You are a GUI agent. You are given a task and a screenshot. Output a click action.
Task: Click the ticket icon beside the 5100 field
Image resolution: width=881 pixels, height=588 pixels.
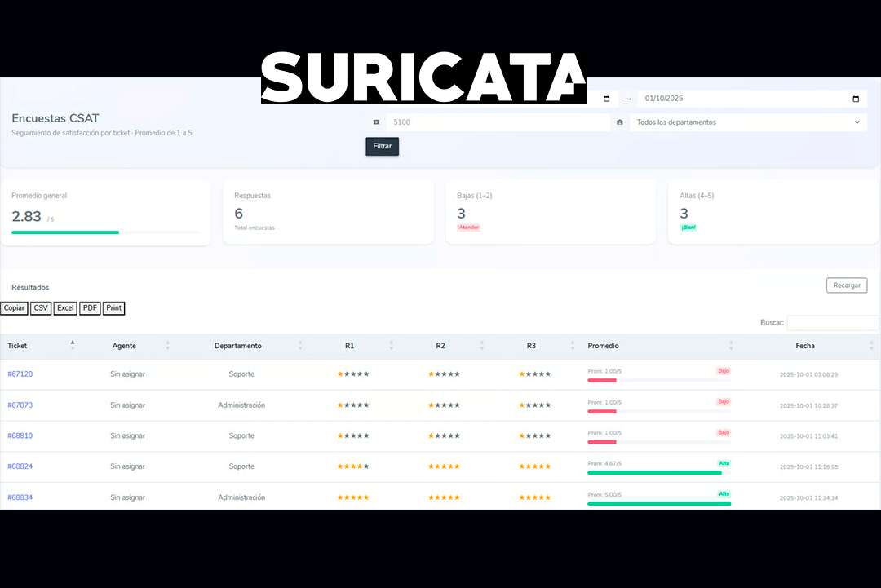pos(376,122)
